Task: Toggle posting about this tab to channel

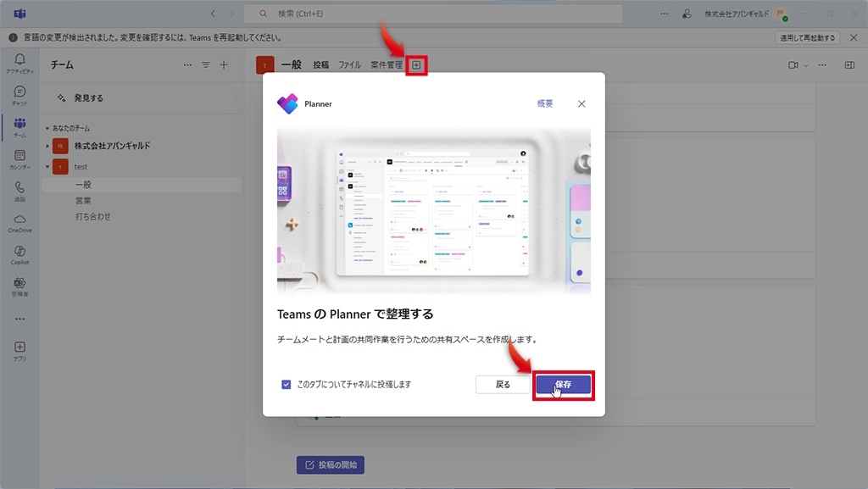Action: (287, 385)
